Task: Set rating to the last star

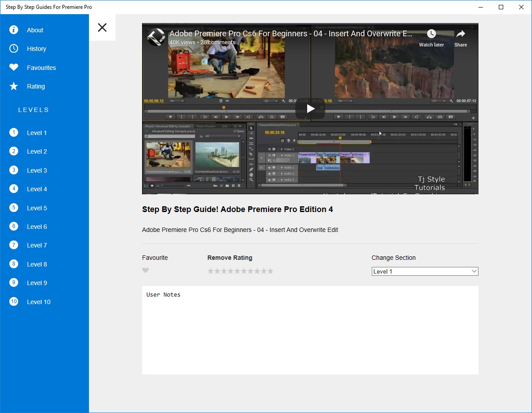Action: (270, 271)
